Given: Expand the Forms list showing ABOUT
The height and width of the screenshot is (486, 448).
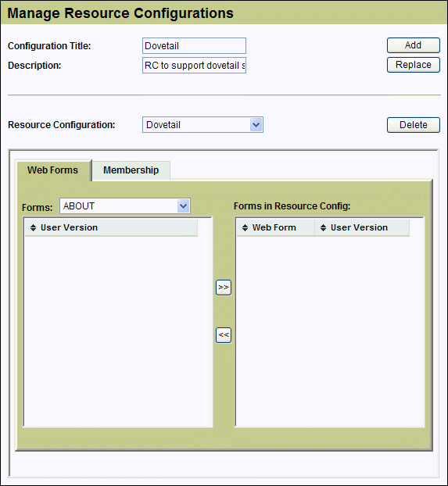Looking at the screenshot, I should pos(125,206).
